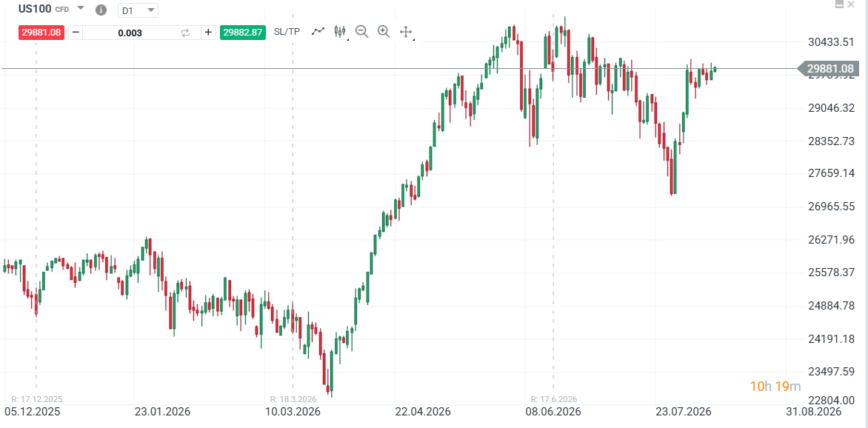Click the 31.08.2026 date label

[813, 412]
